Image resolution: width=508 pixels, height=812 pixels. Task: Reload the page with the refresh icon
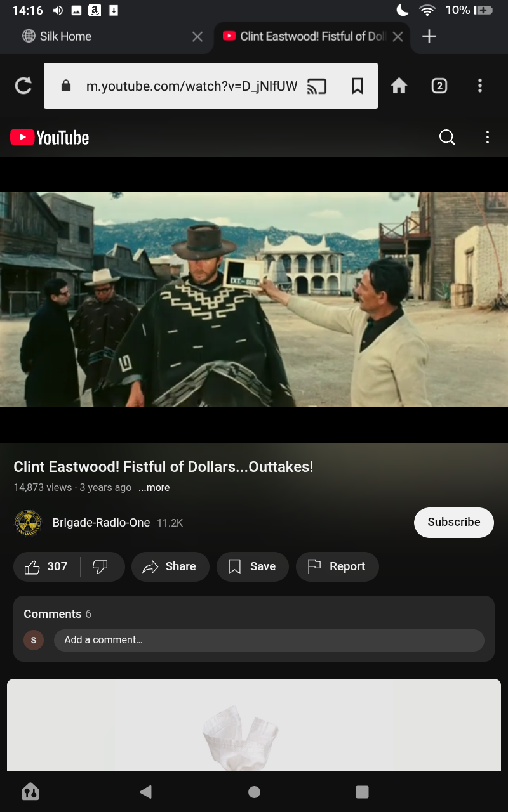pyautogui.click(x=23, y=86)
